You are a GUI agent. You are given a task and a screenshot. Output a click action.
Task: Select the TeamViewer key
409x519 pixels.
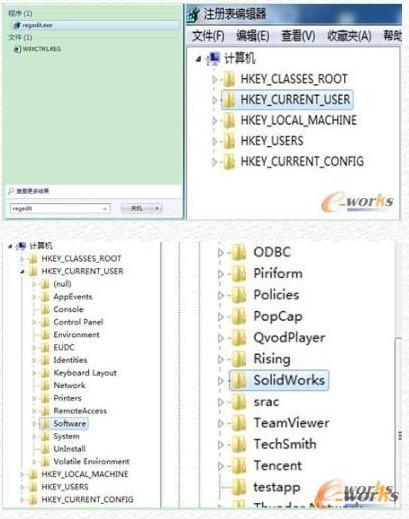(x=292, y=423)
